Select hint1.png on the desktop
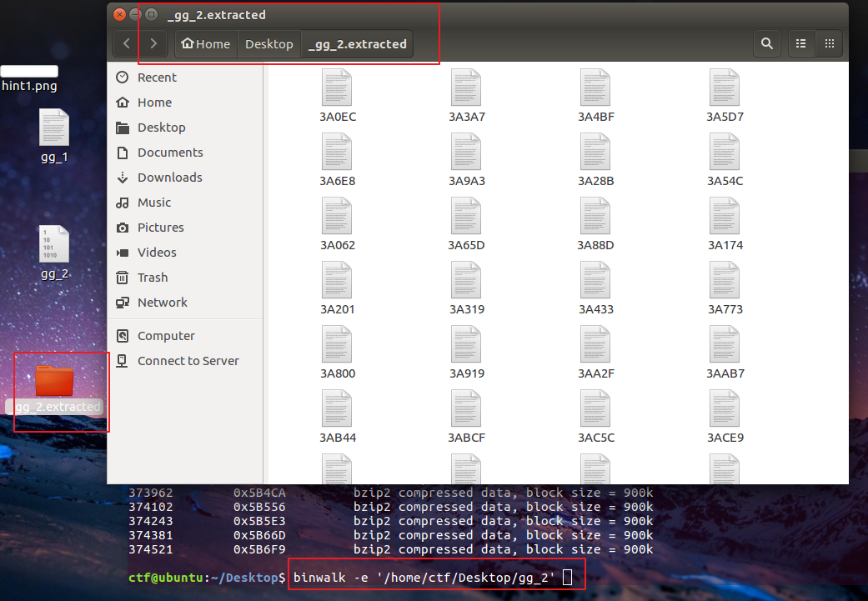868x601 pixels. pos(29,79)
